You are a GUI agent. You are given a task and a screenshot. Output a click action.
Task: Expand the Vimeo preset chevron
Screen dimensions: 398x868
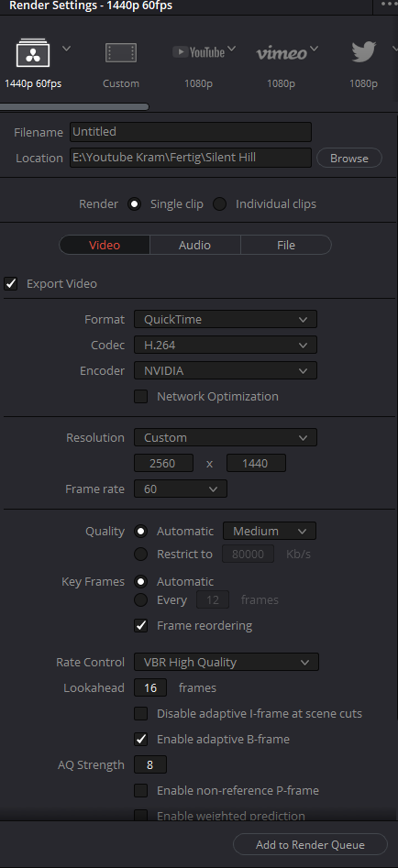point(314,49)
